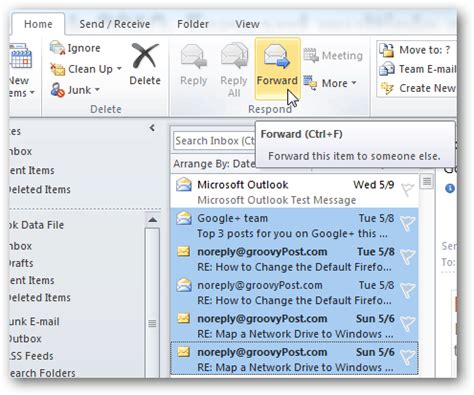Click the envelope icon of the Microsoft Outlook message
The image size is (474, 395).
tap(184, 184)
